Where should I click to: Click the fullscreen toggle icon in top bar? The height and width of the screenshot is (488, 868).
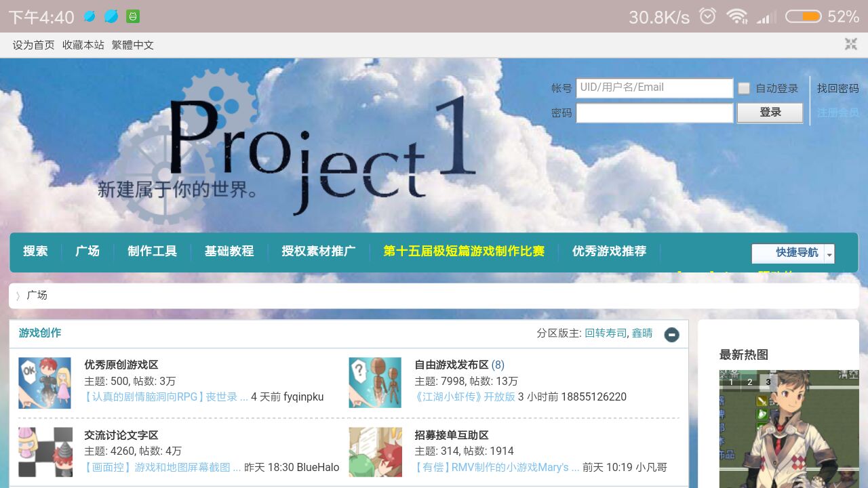pyautogui.click(x=851, y=44)
